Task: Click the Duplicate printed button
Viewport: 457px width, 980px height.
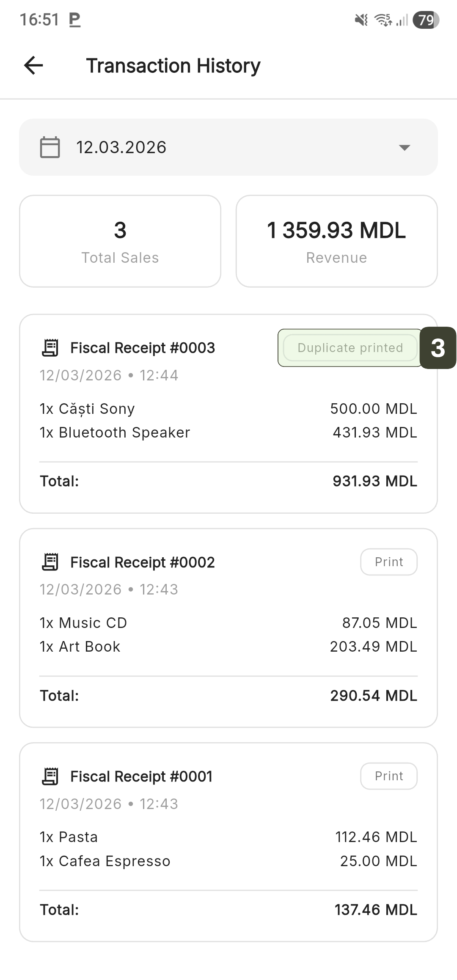Action: [x=350, y=348]
